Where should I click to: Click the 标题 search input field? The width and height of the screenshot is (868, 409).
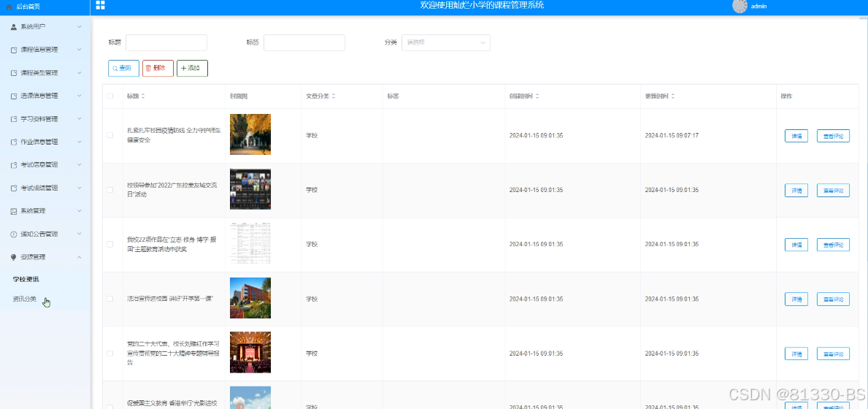coord(166,42)
